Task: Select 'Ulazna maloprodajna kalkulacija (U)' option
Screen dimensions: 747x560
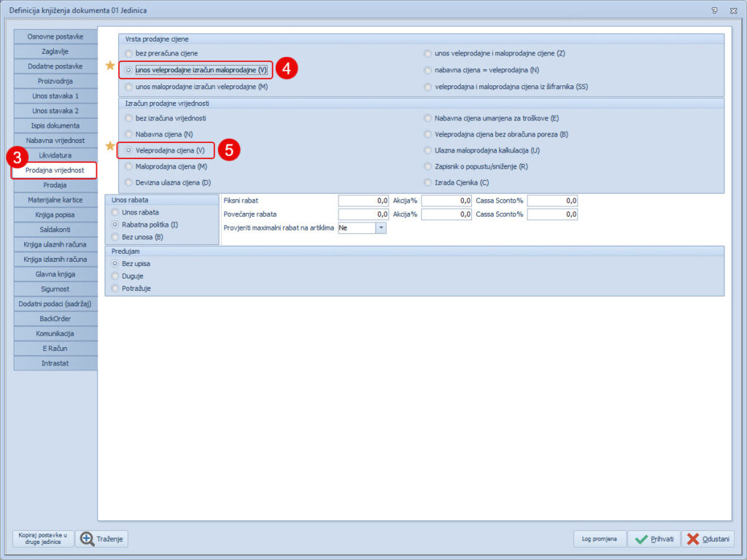Action: [428, 150]
